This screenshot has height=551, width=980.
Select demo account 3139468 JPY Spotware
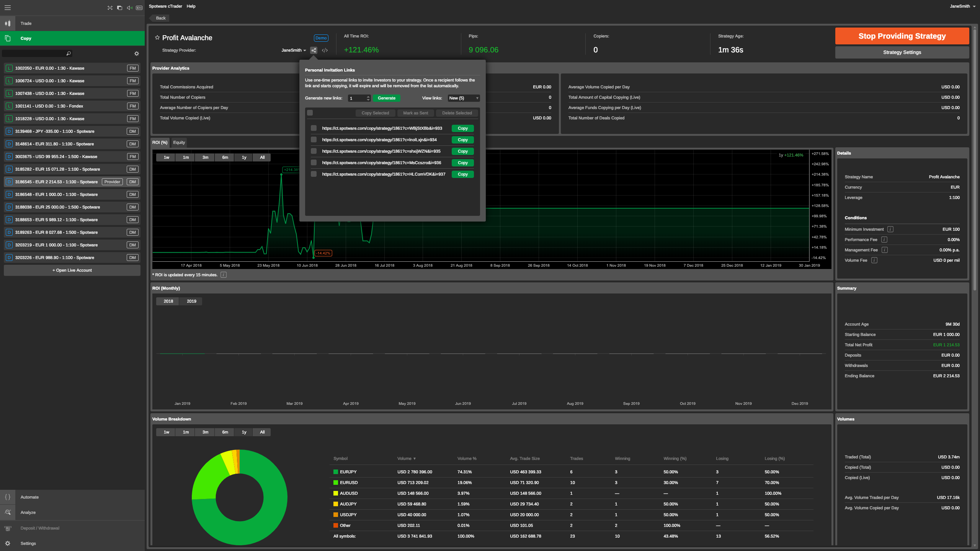(x=72, y=131)
